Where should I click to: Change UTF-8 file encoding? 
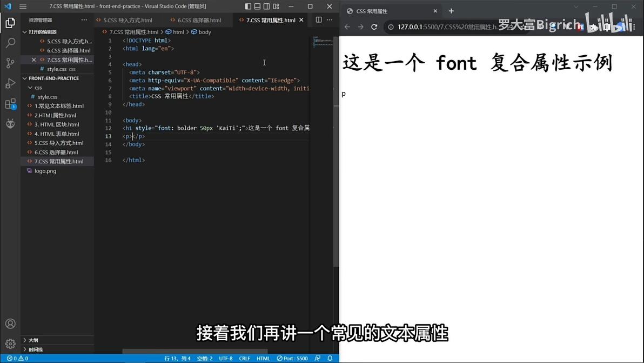click(x=225, y=359)
